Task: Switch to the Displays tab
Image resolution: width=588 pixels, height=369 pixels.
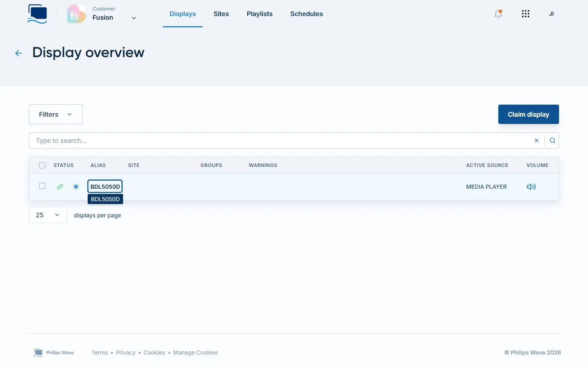Action: [x=183, y=14]
